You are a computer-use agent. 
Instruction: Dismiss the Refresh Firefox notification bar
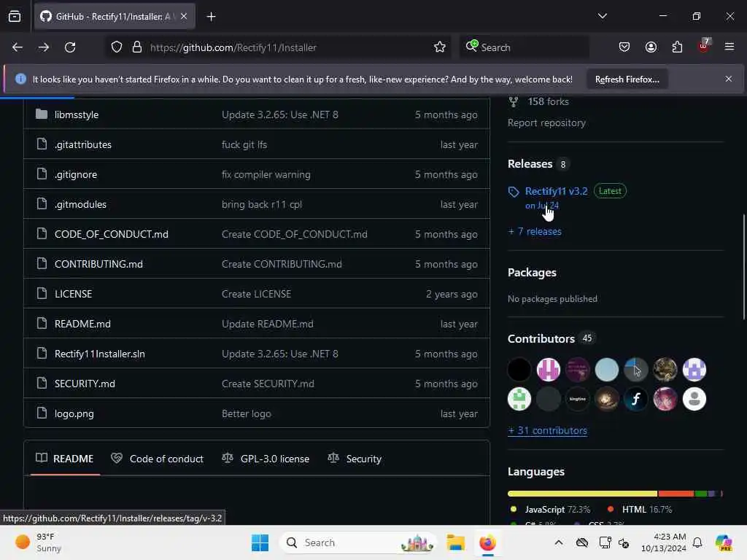729,79
